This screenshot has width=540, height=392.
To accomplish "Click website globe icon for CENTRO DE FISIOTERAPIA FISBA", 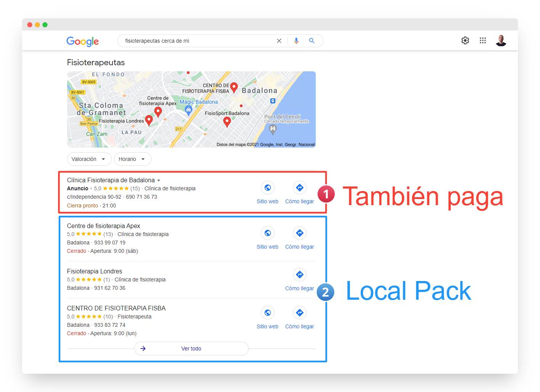I will (x=268, y=313).
